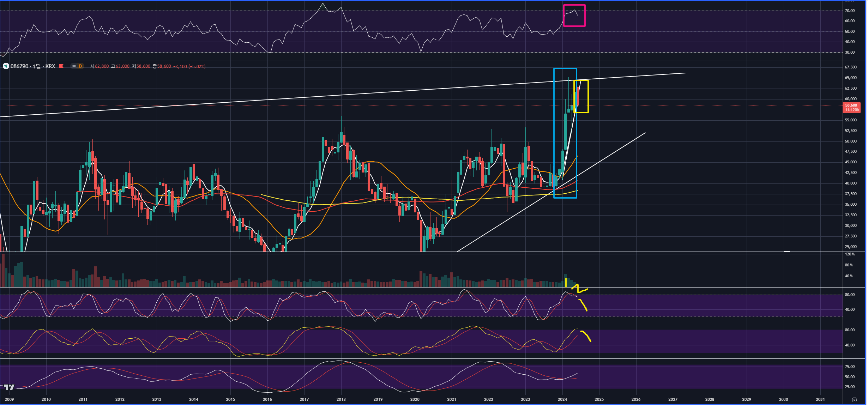Click the orange D data-status badge
The width and height of the screenshot is (868, 405).
[80, 66]
